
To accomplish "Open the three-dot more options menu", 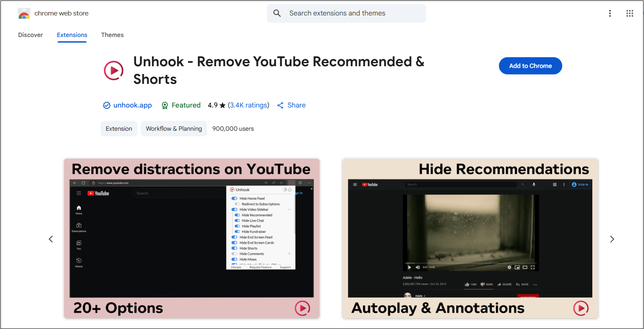I will tap(610, 13).
